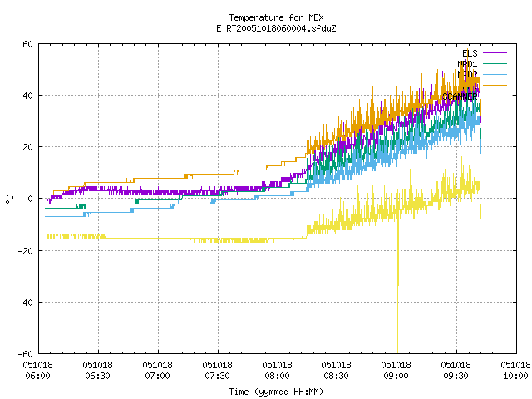This screenshot has width=532, height=399.
Task: Click the '08:00' time tick label
Action: [x=277, y=376]
